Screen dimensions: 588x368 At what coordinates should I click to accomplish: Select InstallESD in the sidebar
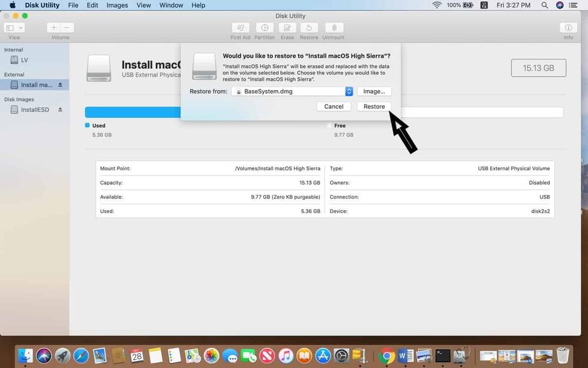point(34,110)
